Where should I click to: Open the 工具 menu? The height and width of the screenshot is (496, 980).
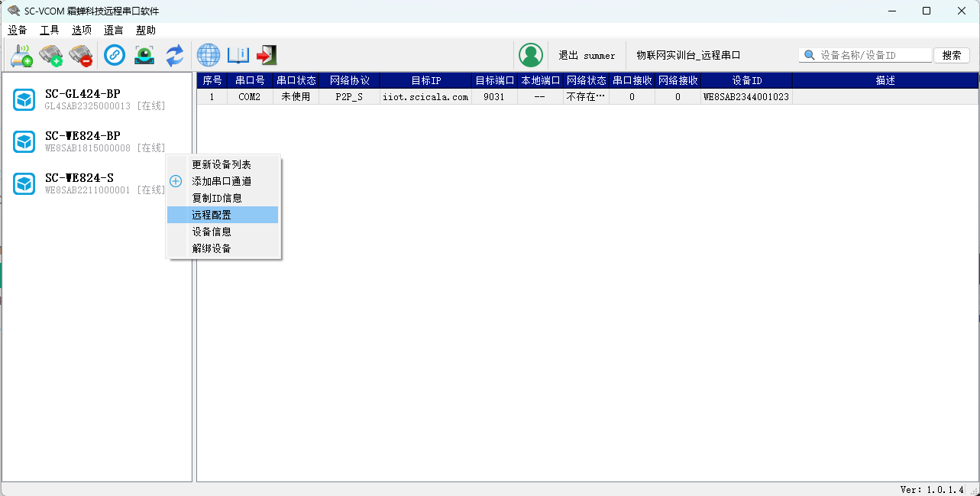50,31
